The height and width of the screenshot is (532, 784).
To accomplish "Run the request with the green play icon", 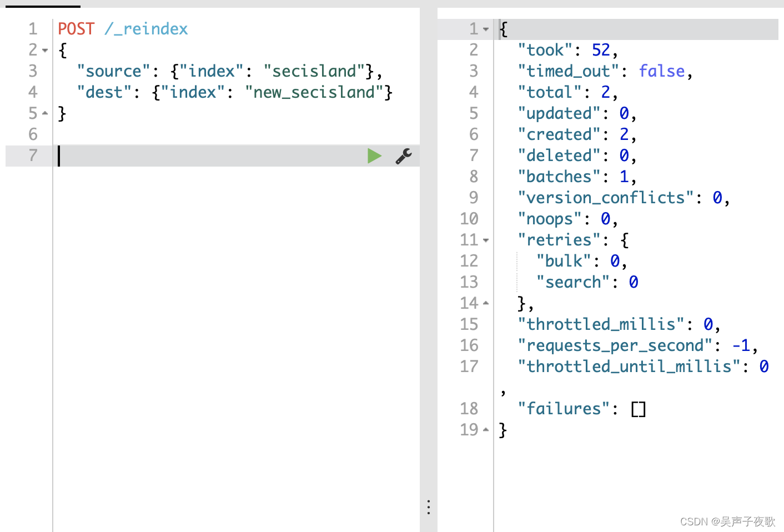I will [x=375, y=156].
